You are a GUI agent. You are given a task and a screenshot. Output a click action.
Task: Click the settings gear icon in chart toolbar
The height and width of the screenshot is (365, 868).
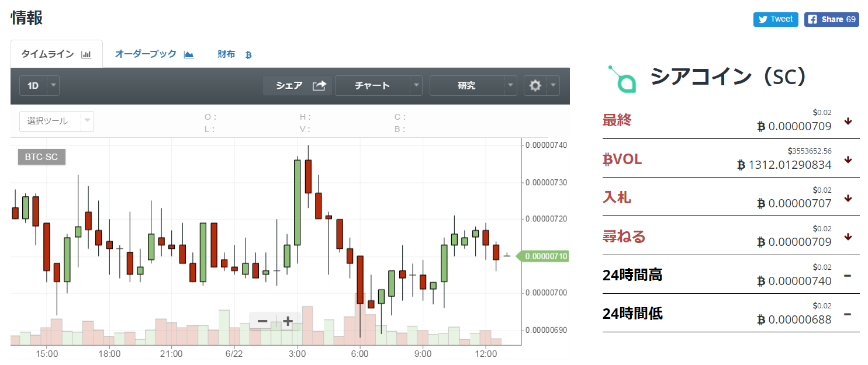(535, 86)
